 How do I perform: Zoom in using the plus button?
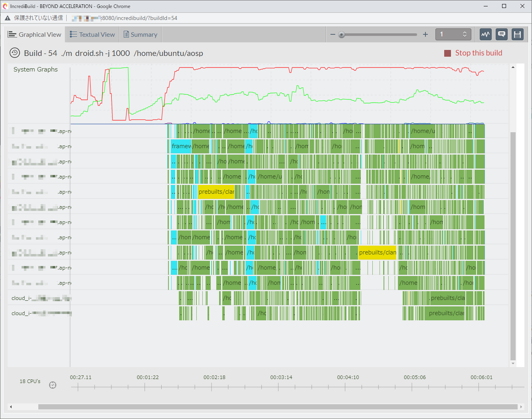425,34
